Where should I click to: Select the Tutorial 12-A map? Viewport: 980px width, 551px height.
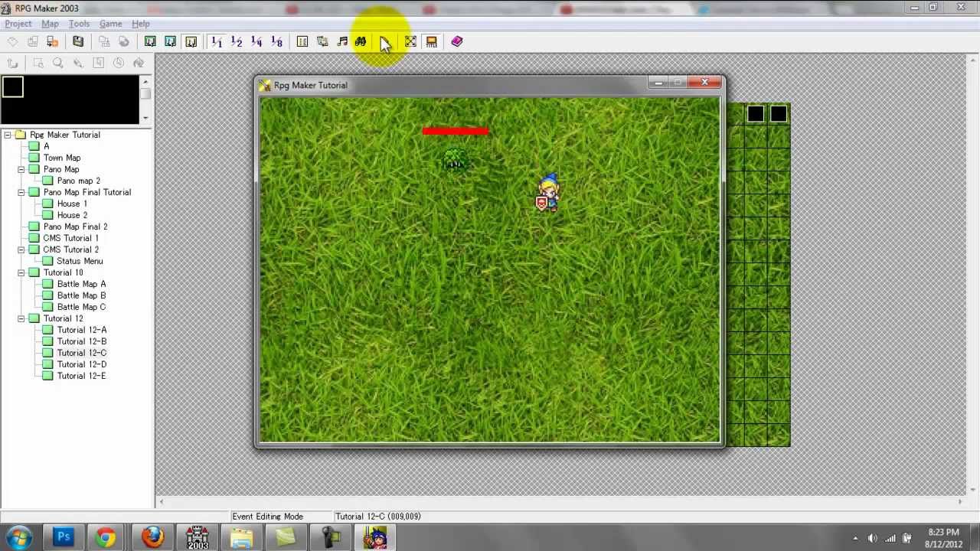click(x=82, y=330)
